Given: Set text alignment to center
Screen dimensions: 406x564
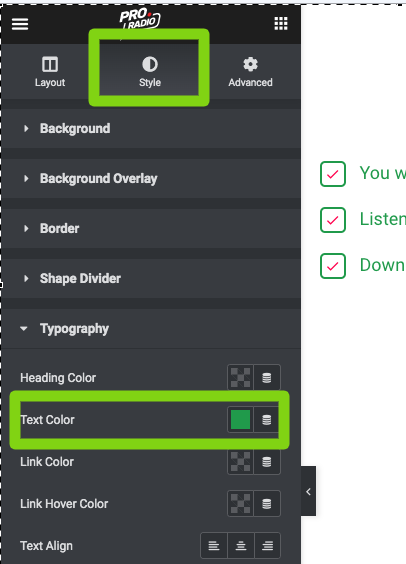Looking at the screenshot, I should click(x=241, y=546).
